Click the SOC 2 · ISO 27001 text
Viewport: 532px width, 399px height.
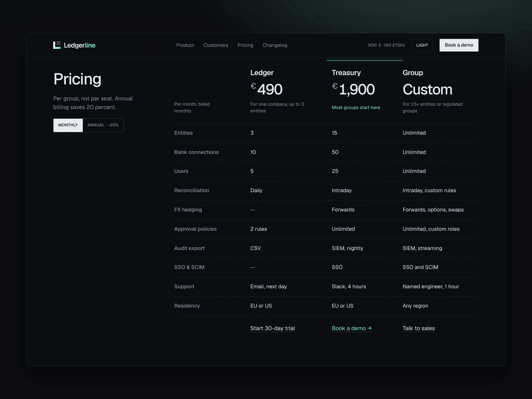387,45
